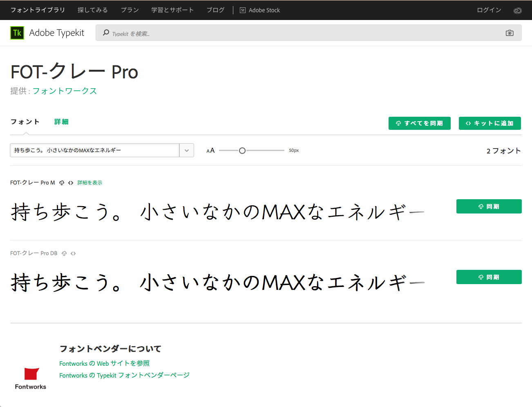Open 探してみる menu item
This screenshot has width=532, height=407.
pyautogui.click(x=93, y=10)
